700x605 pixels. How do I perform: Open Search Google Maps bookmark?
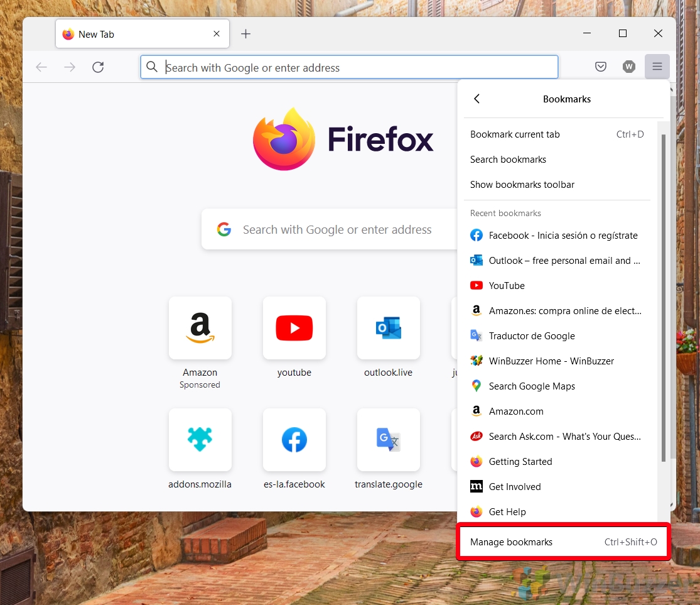pos(557,386)
